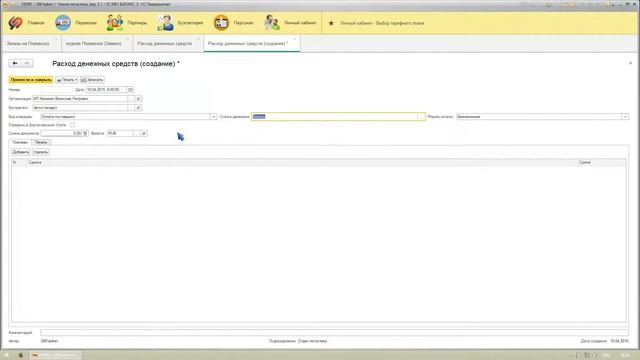The width and height of the screenshot is (640, 360).
Task: Click Удалить button above the table
Action: (40, 152)
